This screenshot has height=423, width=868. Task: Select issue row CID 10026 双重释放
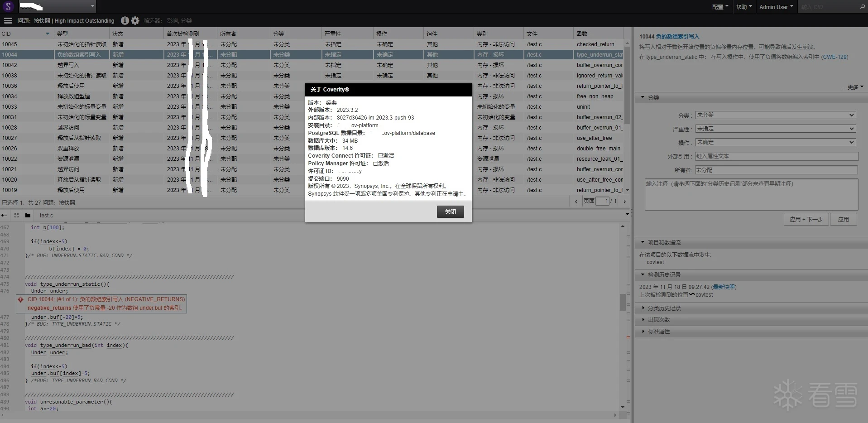click(x=312, y=149)
